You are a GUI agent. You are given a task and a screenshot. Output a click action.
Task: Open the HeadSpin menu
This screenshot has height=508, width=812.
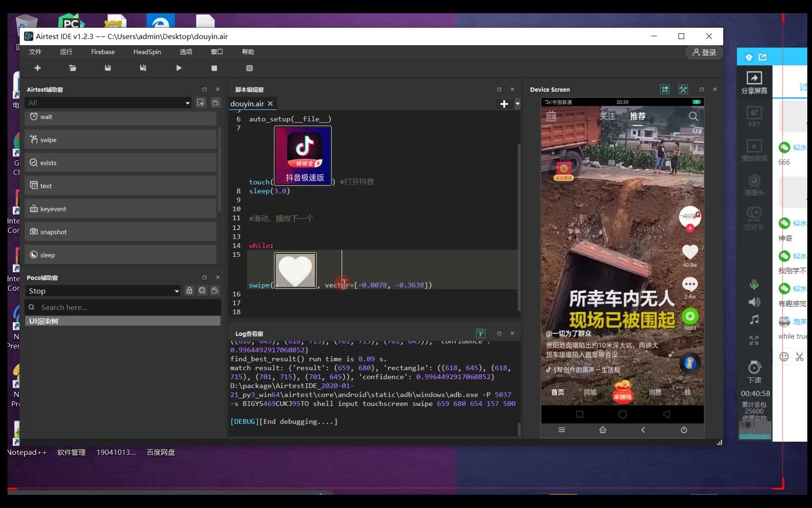pos(147,52)
